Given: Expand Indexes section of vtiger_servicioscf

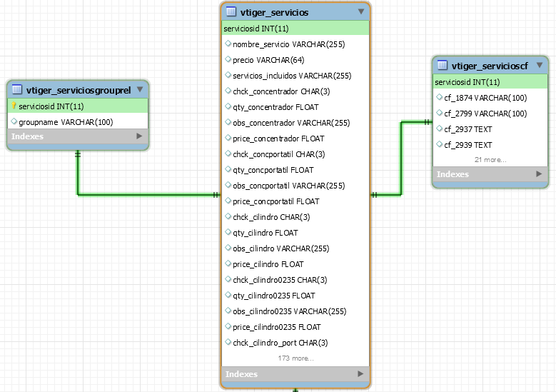Looking at the screenshot, I should click(539, 174).
